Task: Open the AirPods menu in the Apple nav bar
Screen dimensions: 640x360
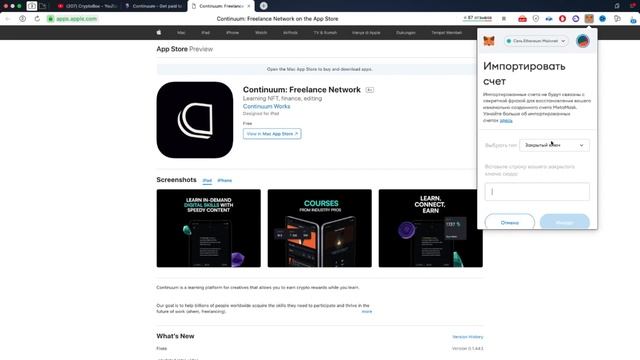Action: [x=290, y=33]
